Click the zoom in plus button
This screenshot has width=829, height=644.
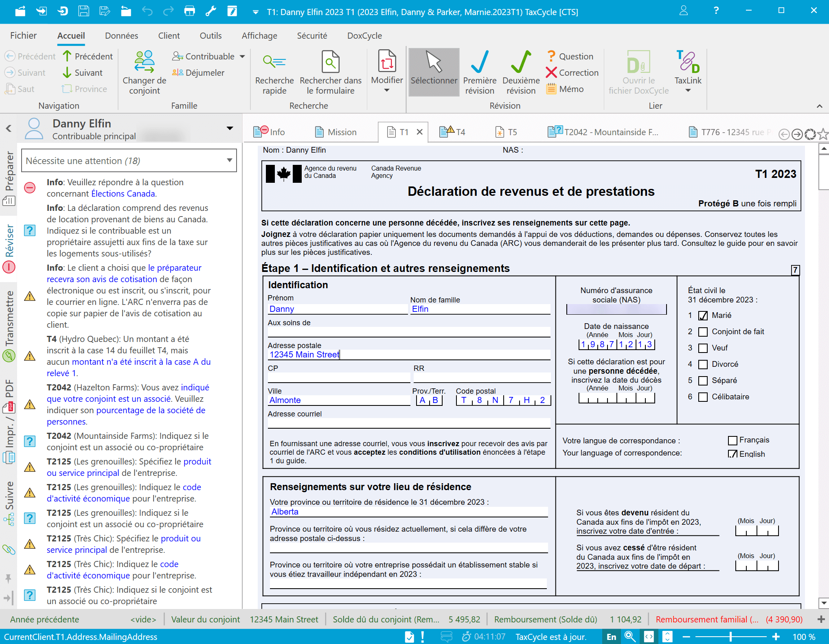pyautogui.click(x=776, y=637)
